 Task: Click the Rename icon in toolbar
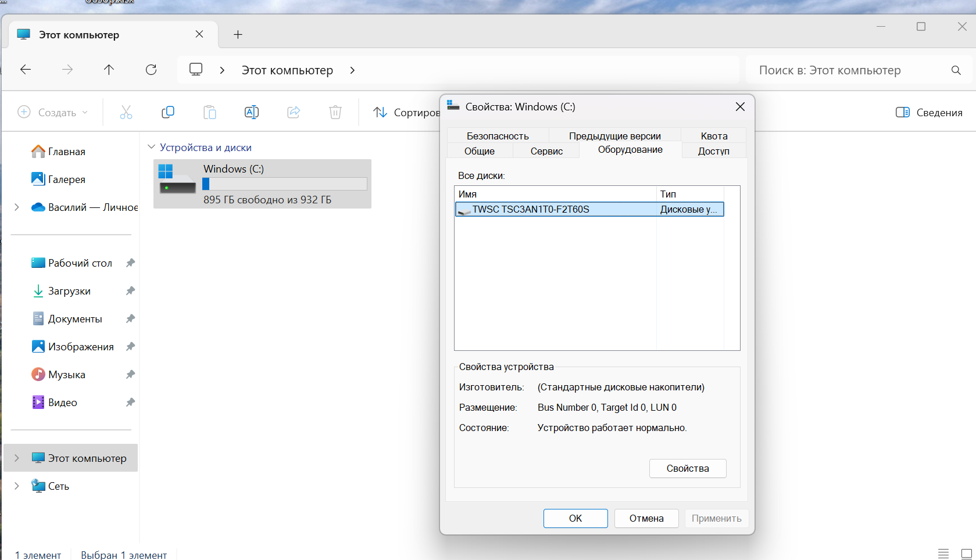[252, 112]
